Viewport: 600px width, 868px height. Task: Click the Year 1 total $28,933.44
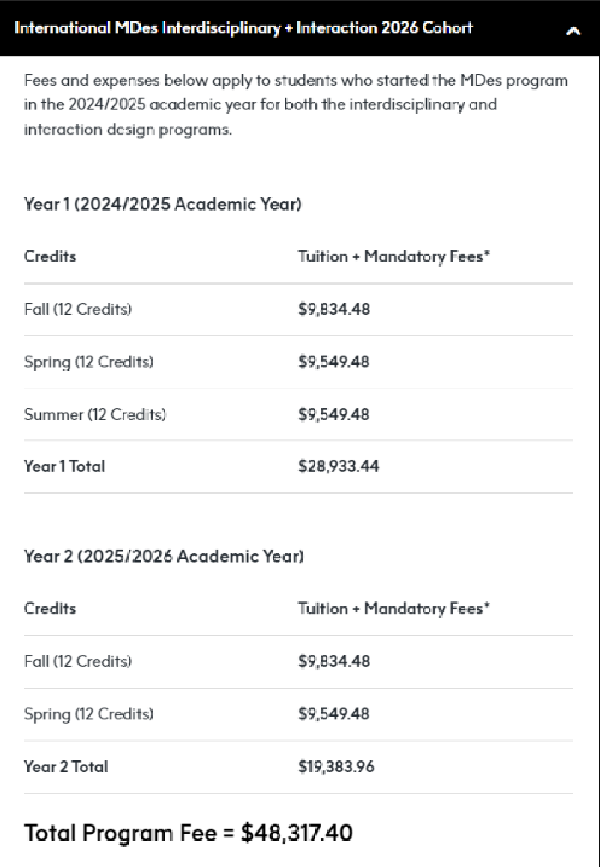[339, 466]
